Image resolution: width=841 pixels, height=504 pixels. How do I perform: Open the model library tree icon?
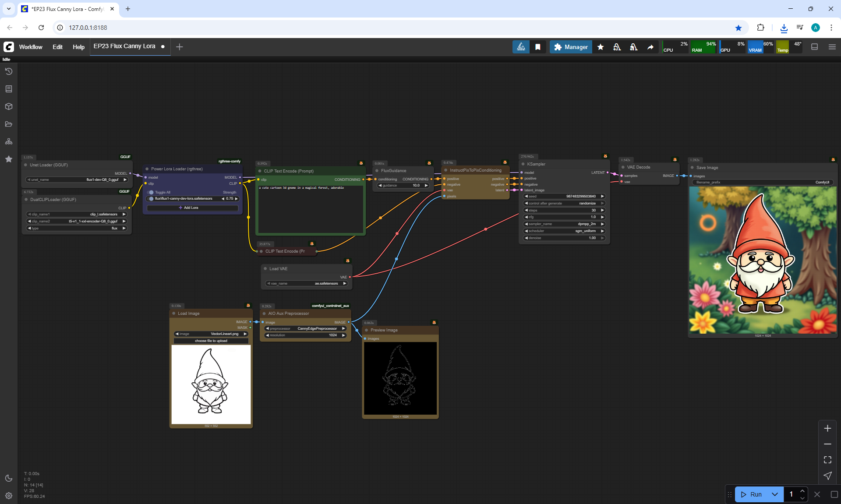(9, 141)
